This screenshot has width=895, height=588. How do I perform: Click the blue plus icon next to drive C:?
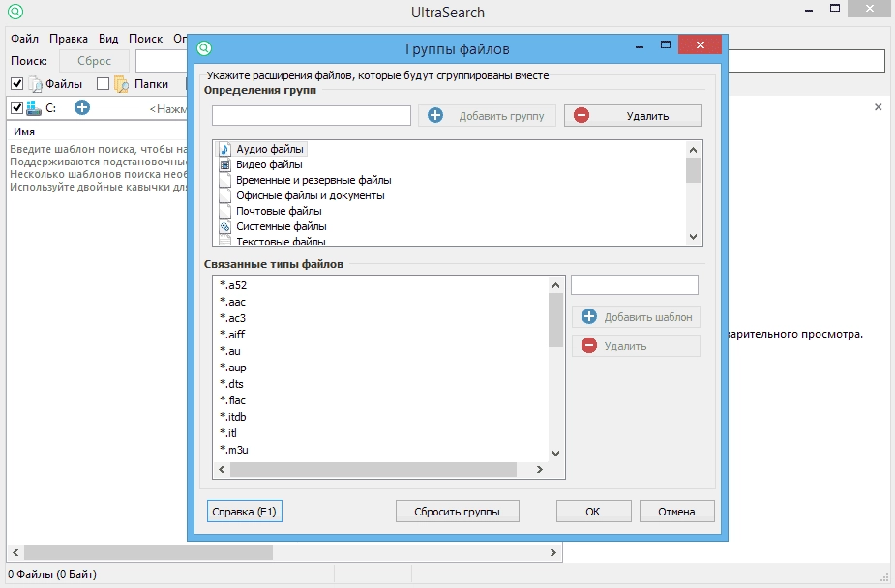(x=82, y=107)
